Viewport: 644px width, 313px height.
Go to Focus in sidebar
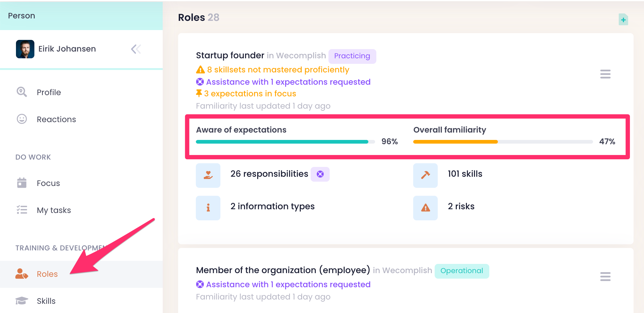pos(48,183)
